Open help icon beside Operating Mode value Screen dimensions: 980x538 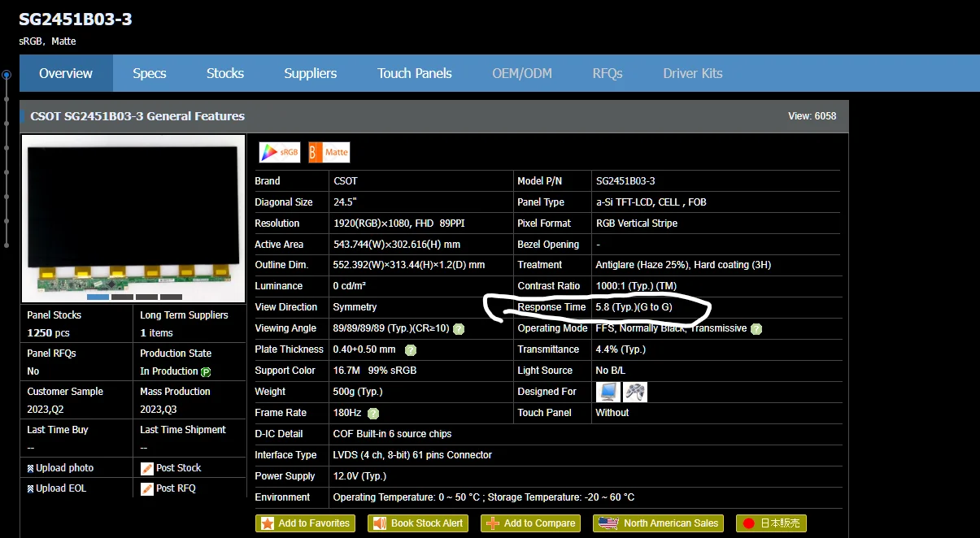[x=756, y=329]
